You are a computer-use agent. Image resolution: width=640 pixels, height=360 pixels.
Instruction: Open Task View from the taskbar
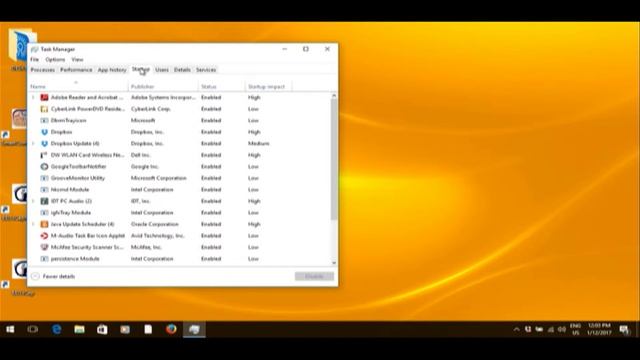point(33,329)
